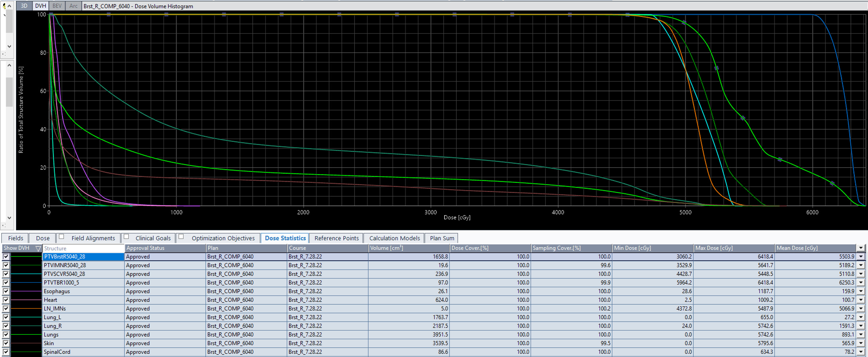Viewport: 868px width, 357px height.
Task: Toggle Show DVH for Esophagus
Action: (x=6, y=291)
